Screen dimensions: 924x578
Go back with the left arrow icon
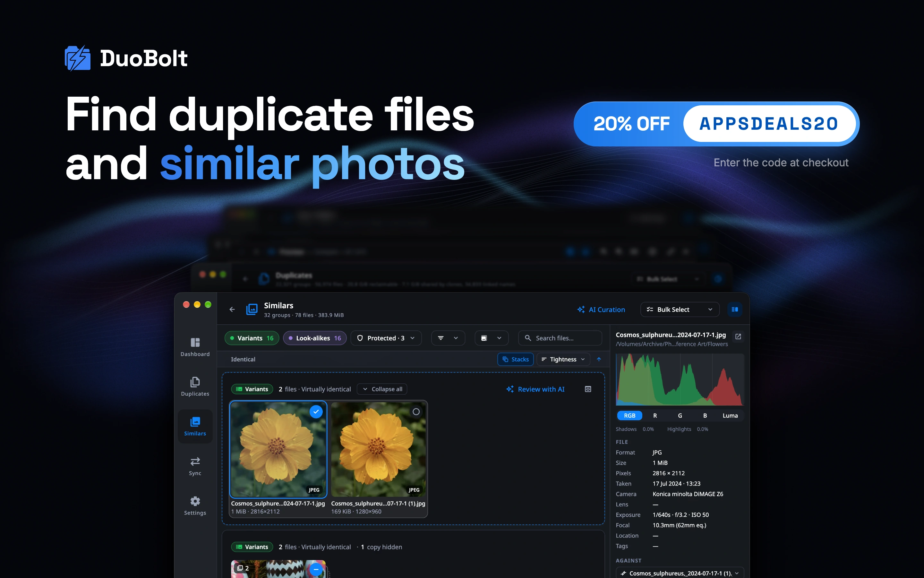pyautogui.click(x=232, y=309)
